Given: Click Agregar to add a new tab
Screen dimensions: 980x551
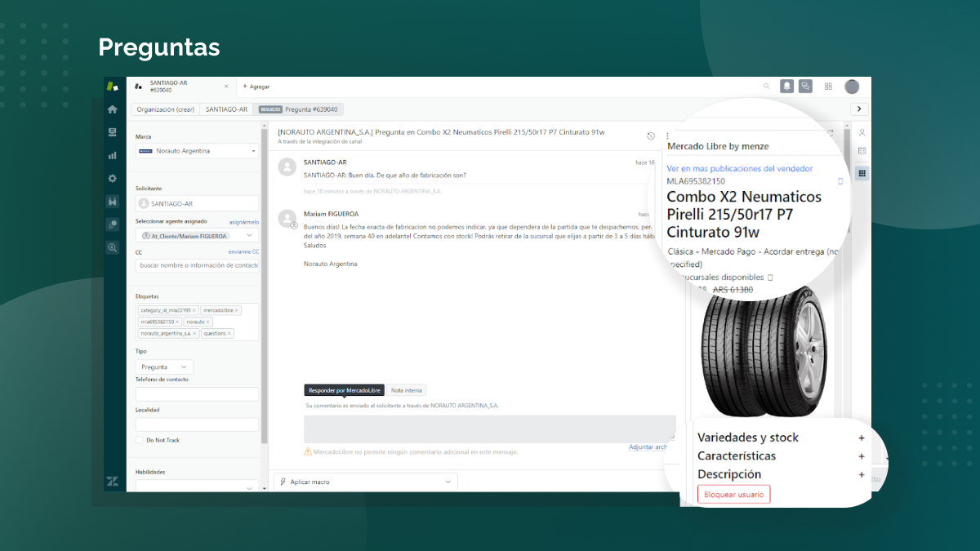Looking at the screenshot, I should (x=256, y=87).
